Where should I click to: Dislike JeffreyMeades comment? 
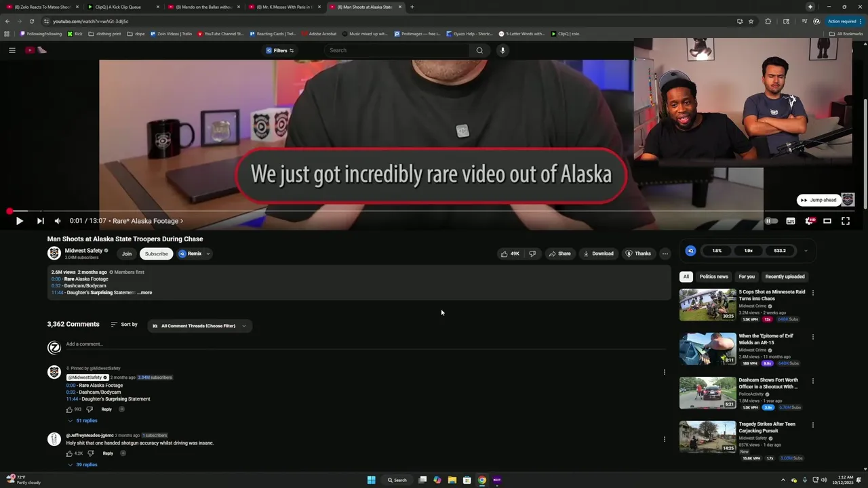91,453
